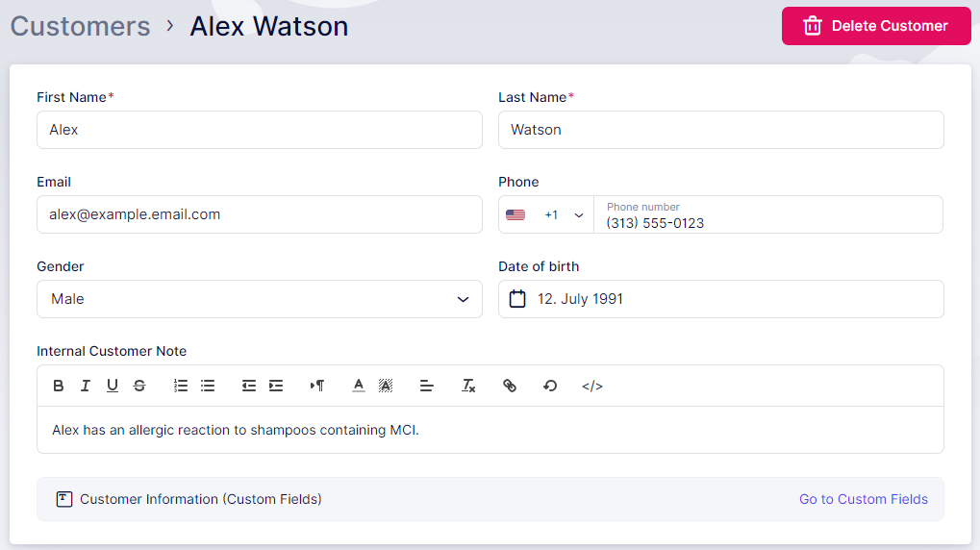Click the Delete Customer button
Screen dimensions: 980x550
coord(876,26)
